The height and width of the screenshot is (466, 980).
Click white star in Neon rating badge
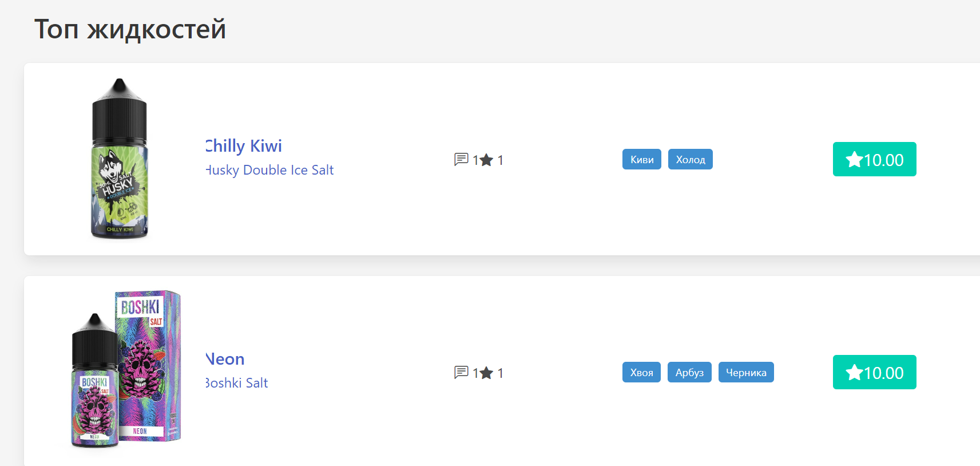854,372
